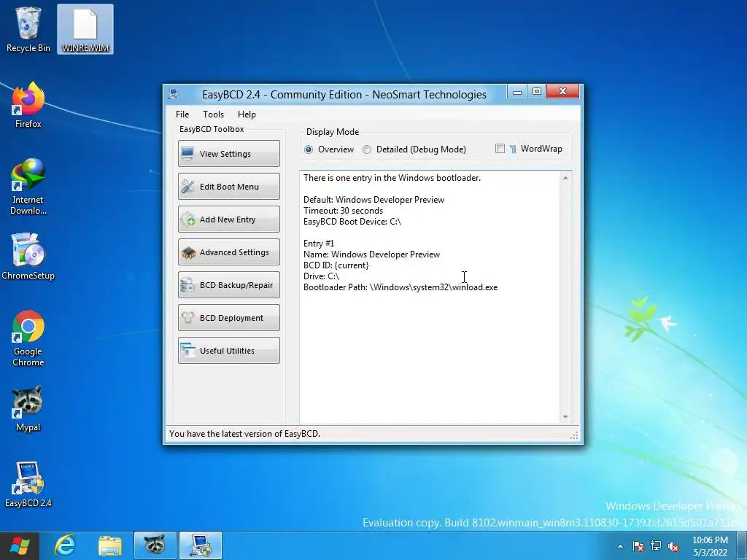
Task: Minimize the EasyBCD window
Action: pyautogui.click(x=517, y=91)
